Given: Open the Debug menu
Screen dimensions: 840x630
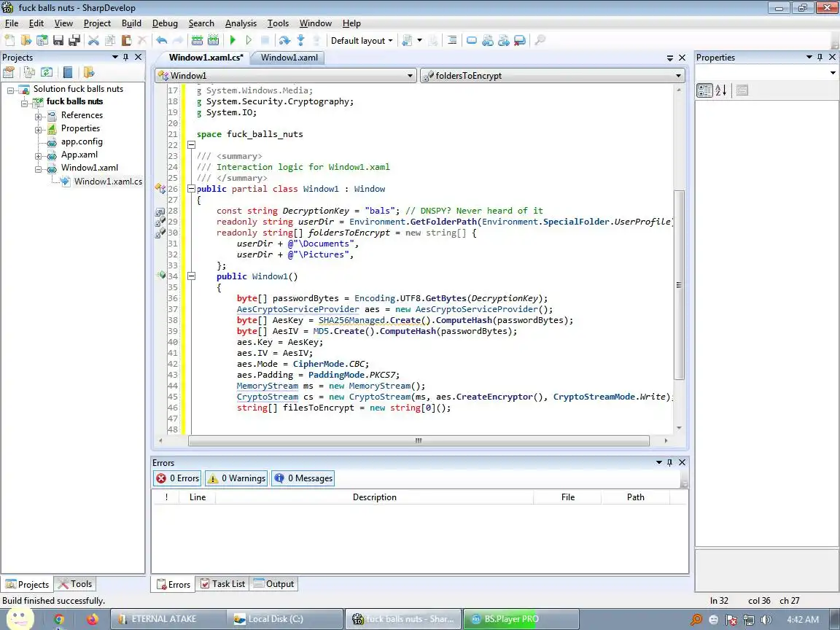Looking at the screenshot, I should pos(165,23).
